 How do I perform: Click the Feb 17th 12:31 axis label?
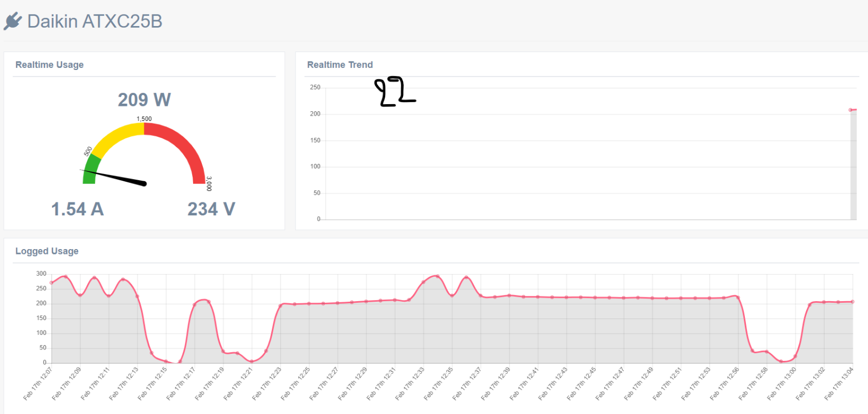point(381,384)
